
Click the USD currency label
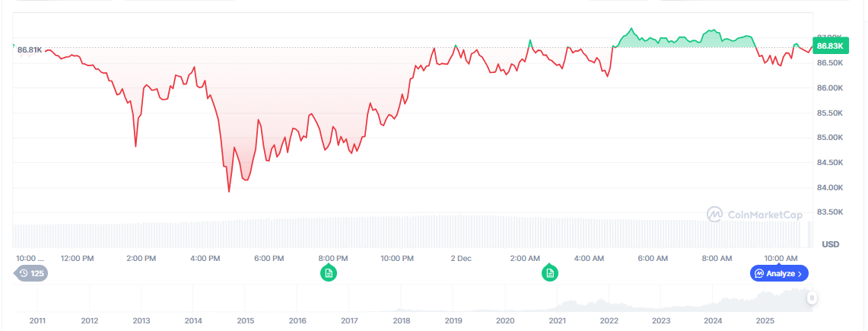(830, 243)
